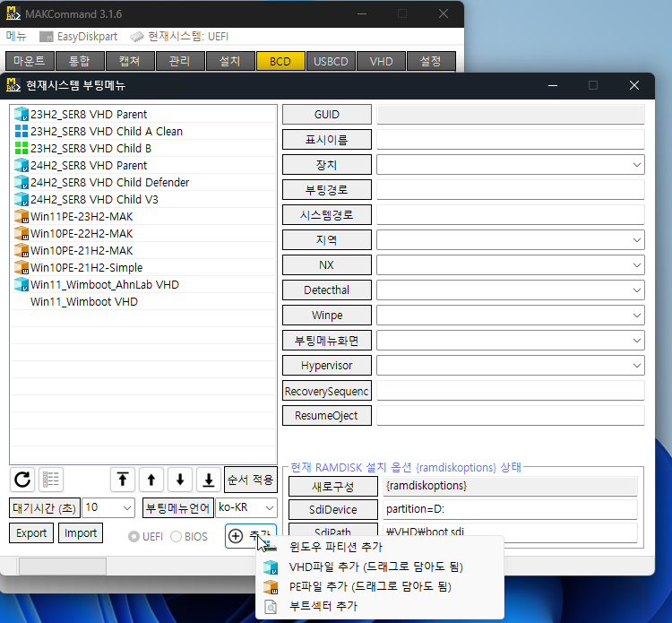This screenshot has width=672, height=623.
Task: Select the UEFI radio button
Action: point(134,536)
